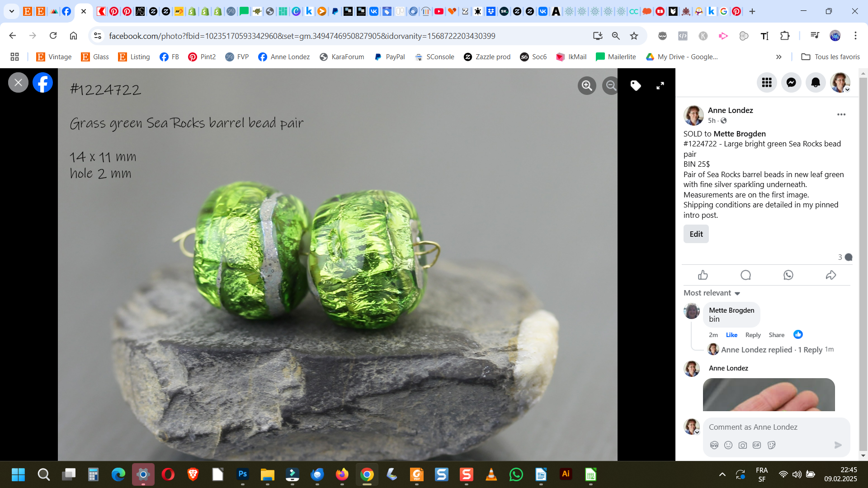Bookmark this page with star icon

(x=634, y=36)
